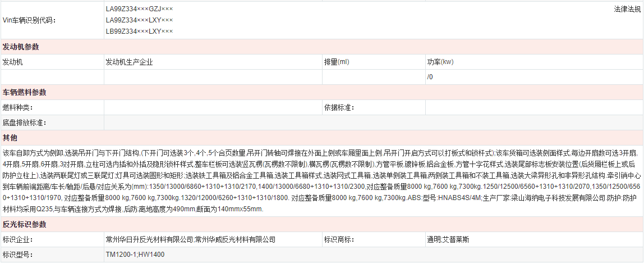Click the 反光标识参数 section header
Screen dimensions: 644x263
[x=25, y=224]
